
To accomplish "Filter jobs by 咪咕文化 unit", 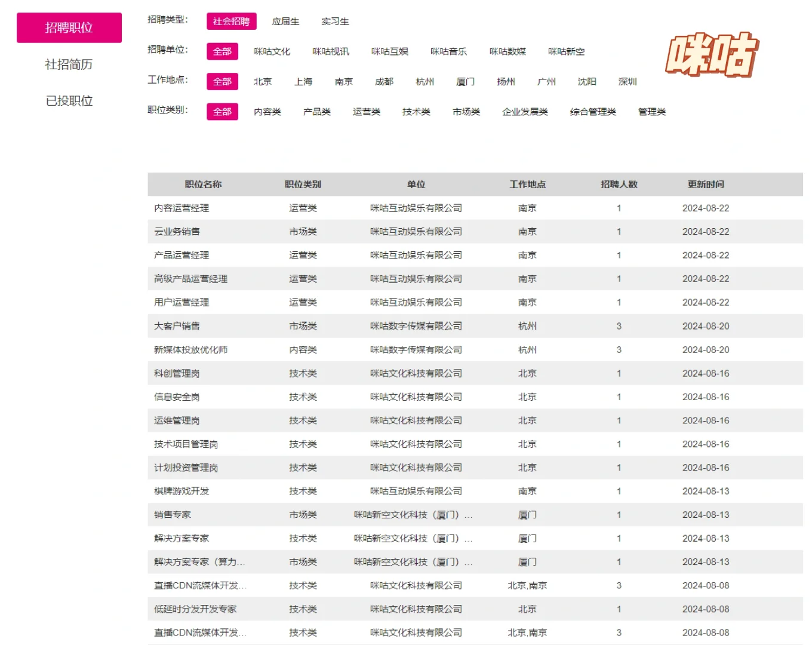I will (x=272, y=51).
